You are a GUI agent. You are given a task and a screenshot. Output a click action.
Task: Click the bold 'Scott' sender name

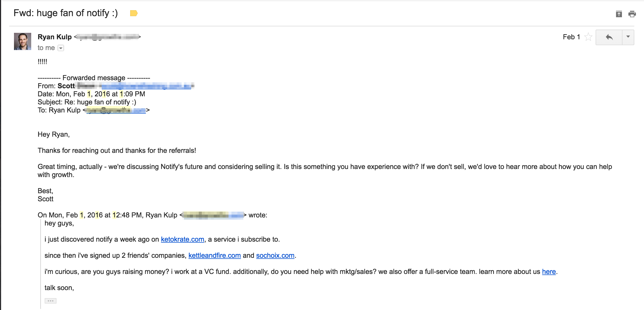click(x=66, y=86)
